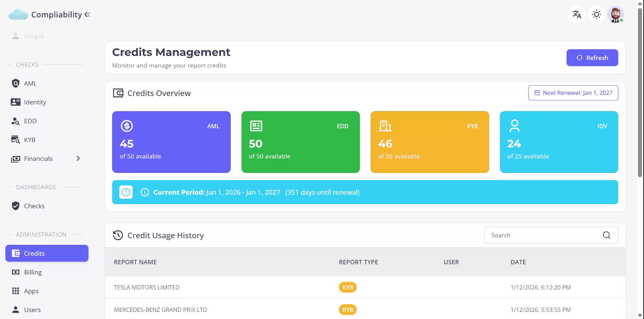Collapse the sidebar with double chevron
Viewport: 644px width, 319px height.
(x=88, y=14)
